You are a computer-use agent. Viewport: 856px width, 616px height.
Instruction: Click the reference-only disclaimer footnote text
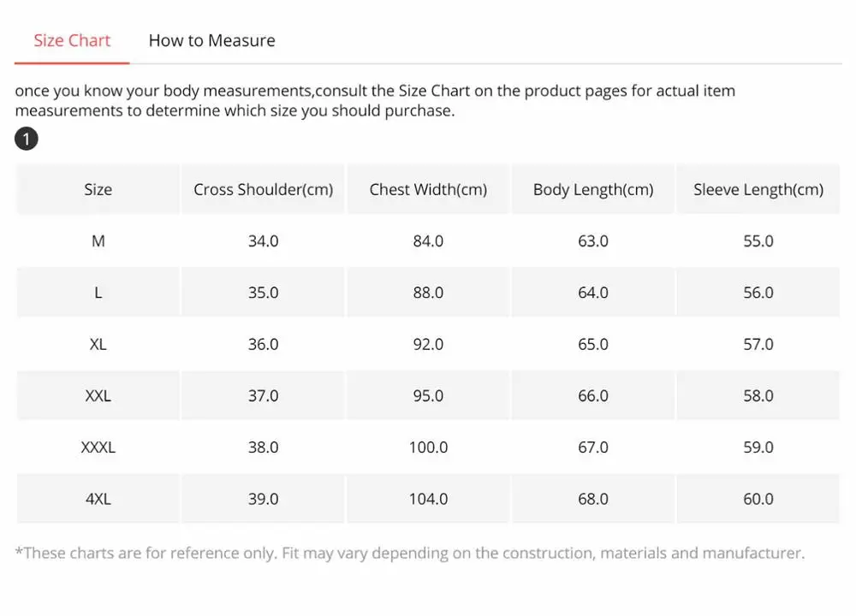pos(409,553)
